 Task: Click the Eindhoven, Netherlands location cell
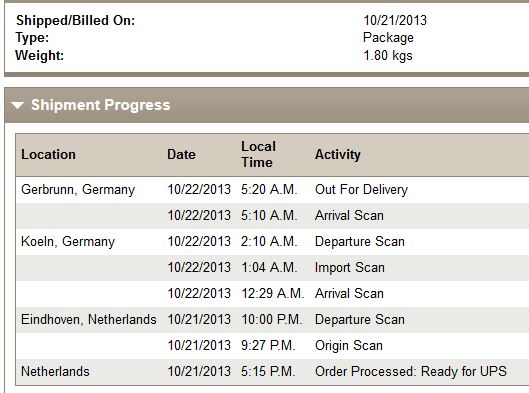point(89,319)
